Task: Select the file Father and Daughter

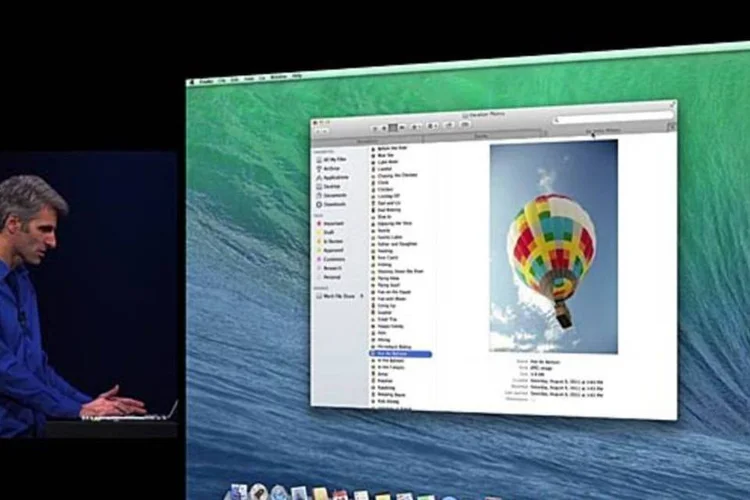Action: pos(395,244)
